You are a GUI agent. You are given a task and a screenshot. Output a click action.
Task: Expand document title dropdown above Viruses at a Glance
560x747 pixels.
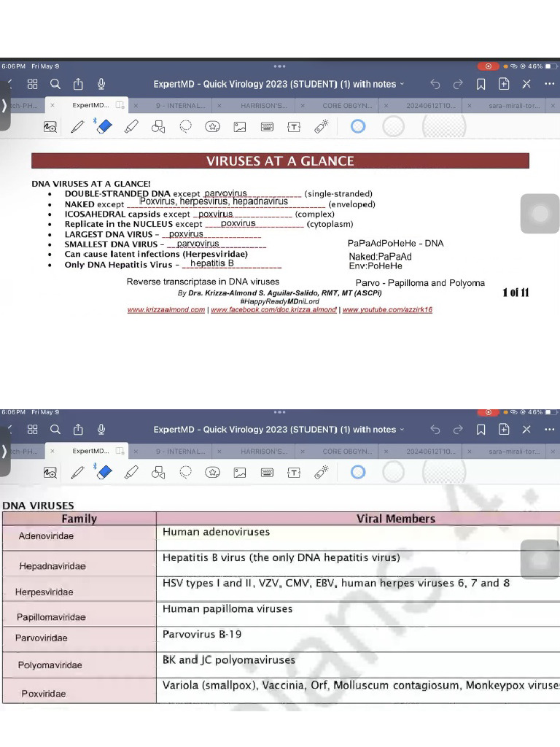tap(402, 85)
